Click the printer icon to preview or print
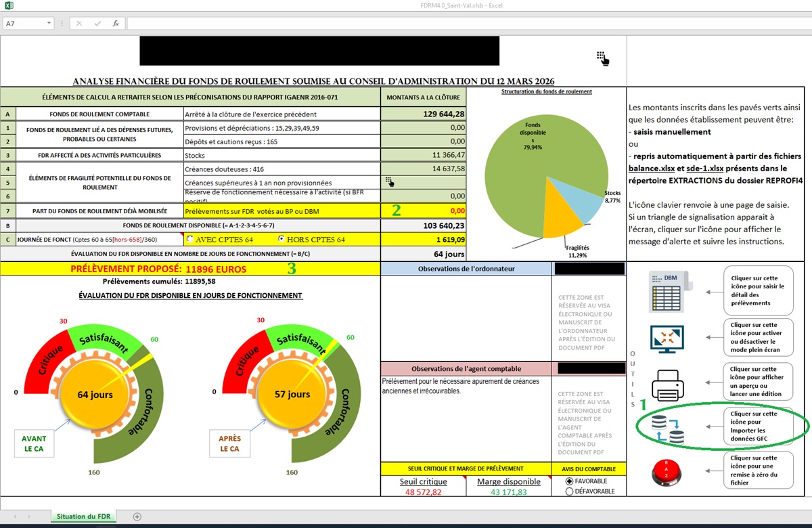Image resolution: width=812 pixels, height=528 pixels. point(668,386)
